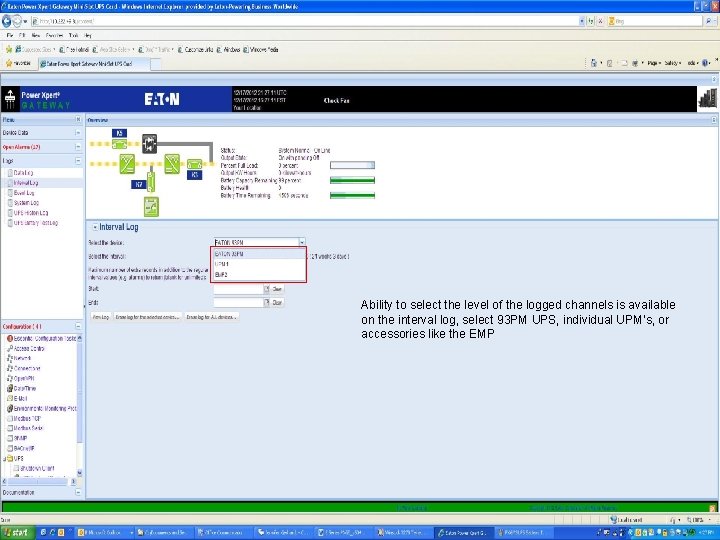The image size is (720, 540).
Task: Click battery icon at diagram bottom
Action: (x=151, y=207)
